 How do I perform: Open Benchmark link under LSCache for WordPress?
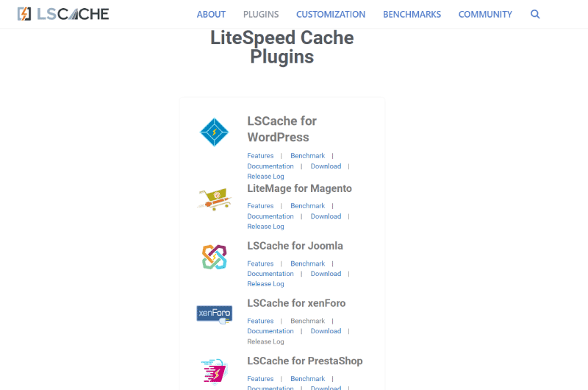pos(307,156)
